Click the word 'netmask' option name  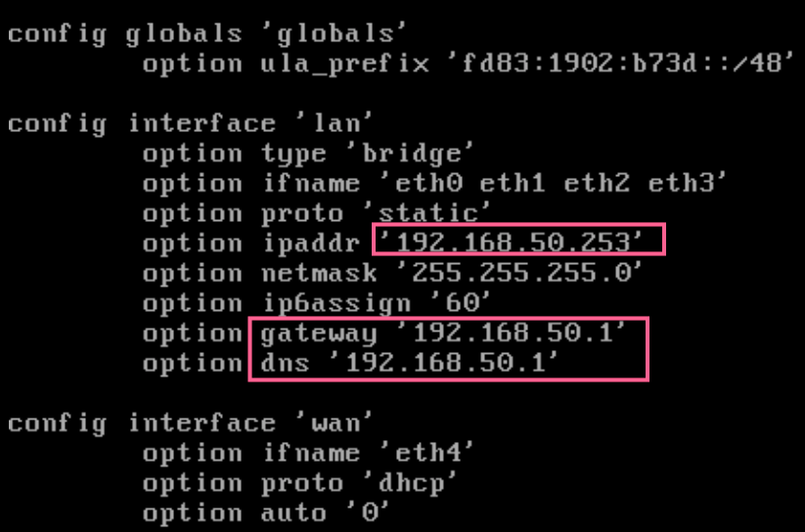tap(319, 273)
